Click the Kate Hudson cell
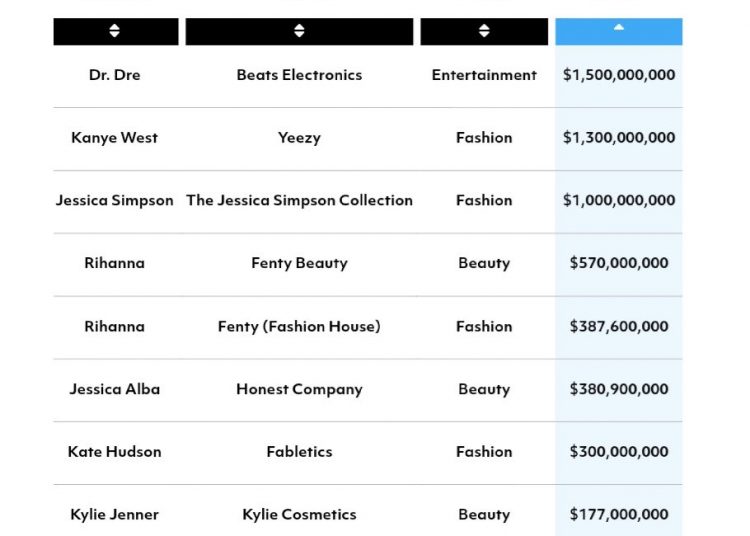Image resolution: width=750 pixels, height=536 pixels. tap(115, 451)
